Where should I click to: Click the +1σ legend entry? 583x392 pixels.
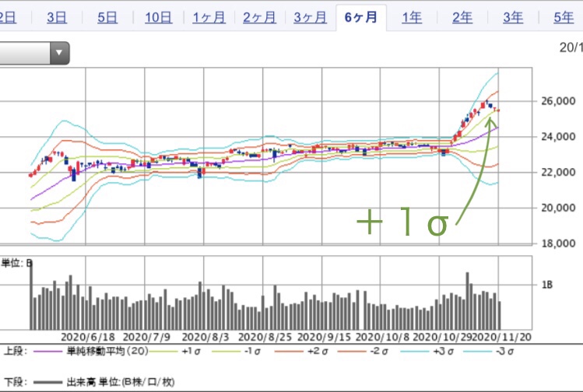[x=191, y=351]
